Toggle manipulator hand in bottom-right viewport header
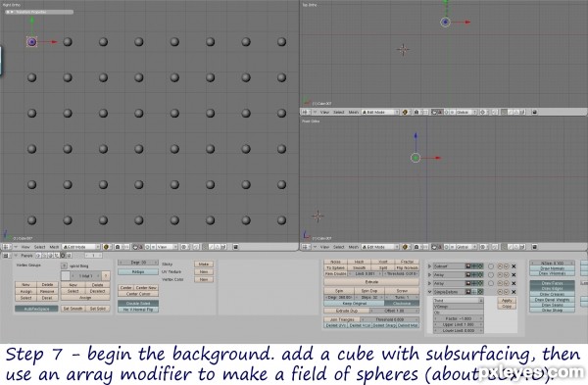Image resolution: width=588 pixels, height=385 pixels. [x=434, y=247]
